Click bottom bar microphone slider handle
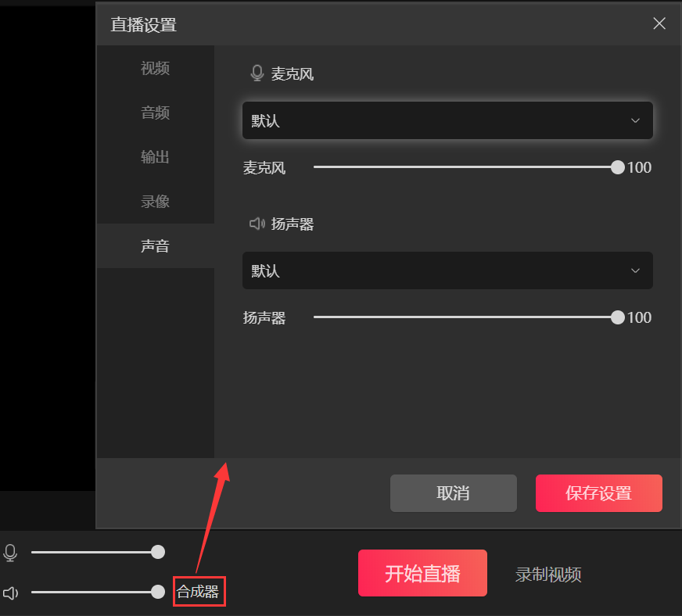The width and height of the screenshot is (682, 616). [x=158, y=552]
